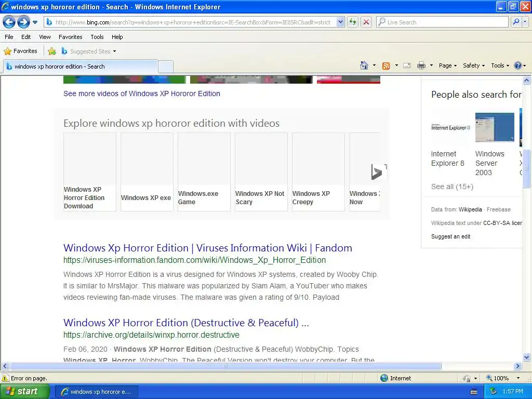Open the Windows Start button

(x=24, y=392)
